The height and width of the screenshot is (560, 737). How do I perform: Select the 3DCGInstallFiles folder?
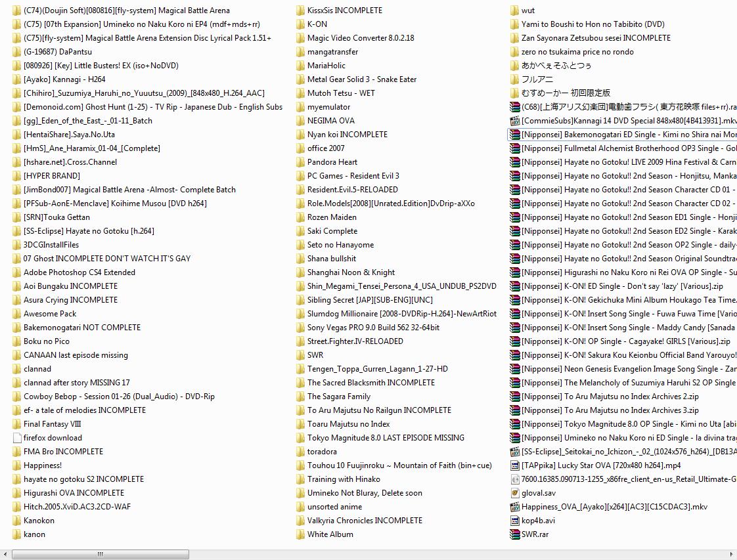51,245
